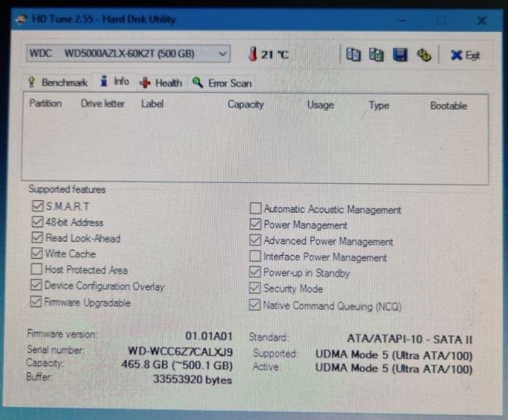Toggle the Advanced Power Management checkbox
This screenshot has width=508, height=420.
[255, 240]
